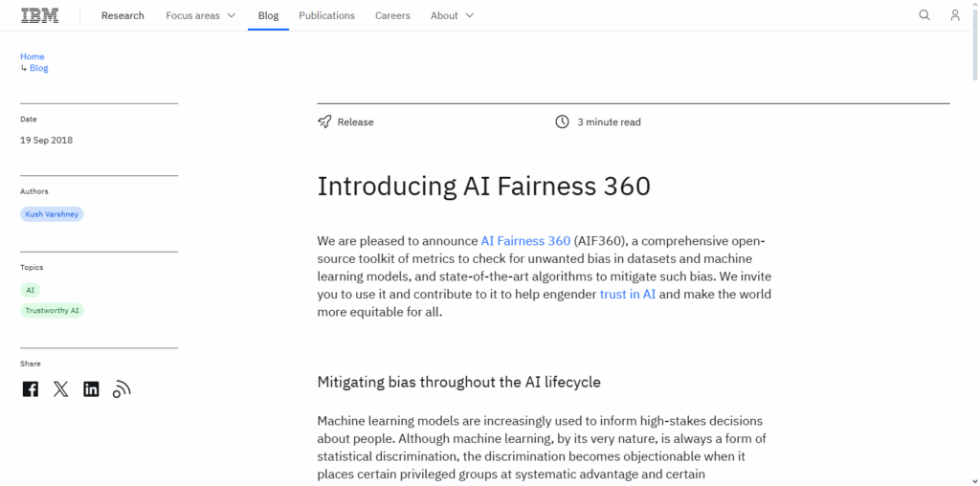Open the AI Fairness 360 link

[525, 240]
